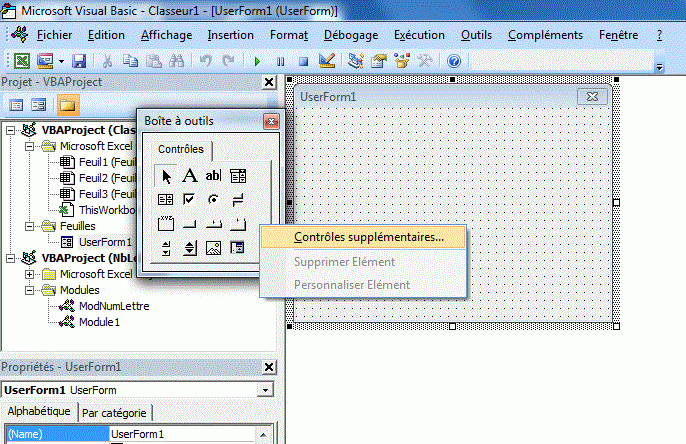Select the ListBox control in toolbox
Image resolution: width=686 pixels, height=444 pixels.
[x=165, y=200]
